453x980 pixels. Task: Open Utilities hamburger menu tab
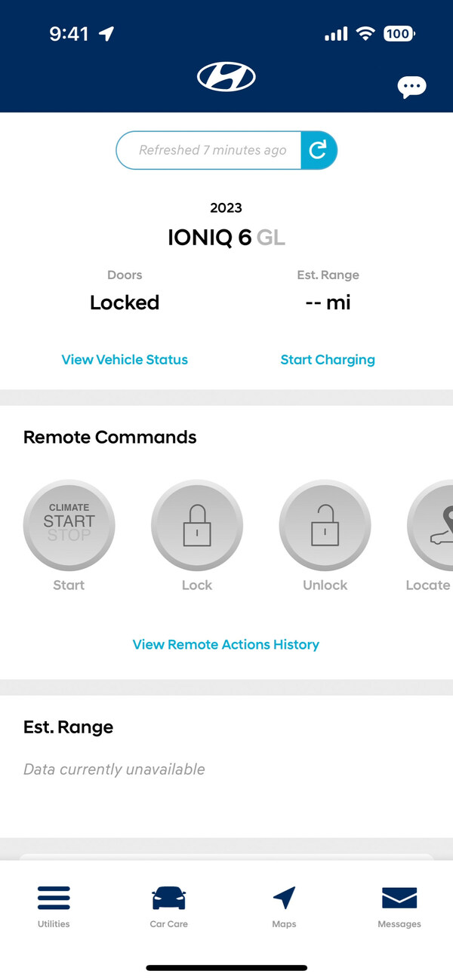54,905
